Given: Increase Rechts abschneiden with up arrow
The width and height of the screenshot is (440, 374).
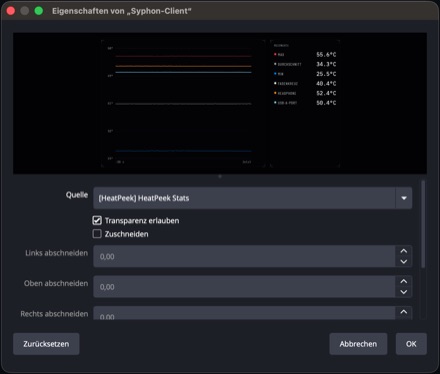Looking at the screenshot, I should 404,312.
